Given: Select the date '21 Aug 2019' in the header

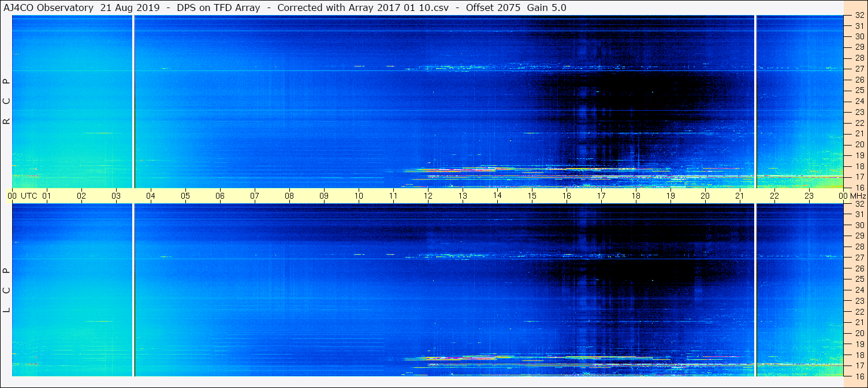Looking at the screenshot, I should 131,8.
